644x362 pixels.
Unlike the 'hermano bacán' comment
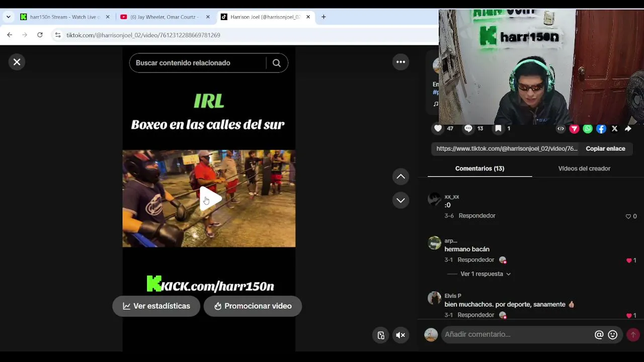(629, 260)
